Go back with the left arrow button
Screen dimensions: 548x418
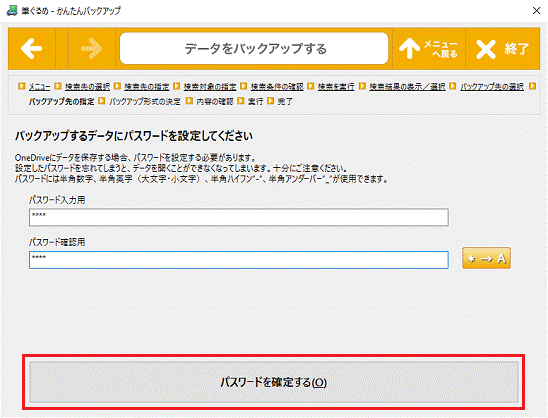[x=32, y=49]
